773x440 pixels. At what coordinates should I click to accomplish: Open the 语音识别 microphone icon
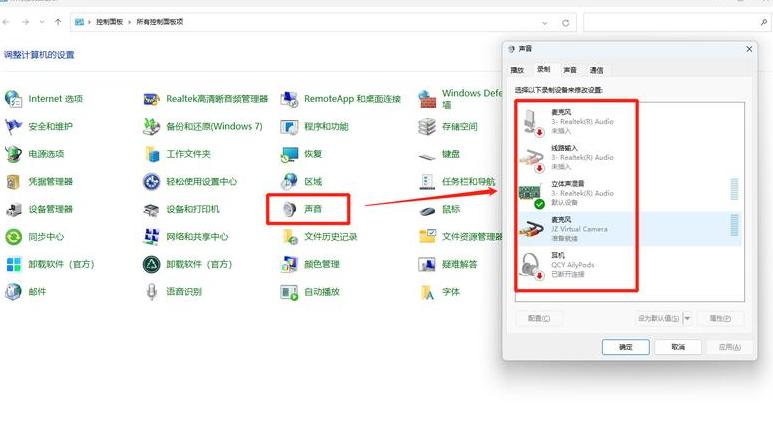pyautogui.click(x=151, y=292)
